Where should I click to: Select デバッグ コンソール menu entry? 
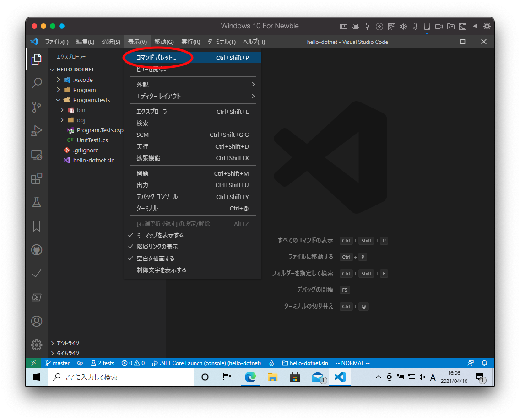pos(192,197)
